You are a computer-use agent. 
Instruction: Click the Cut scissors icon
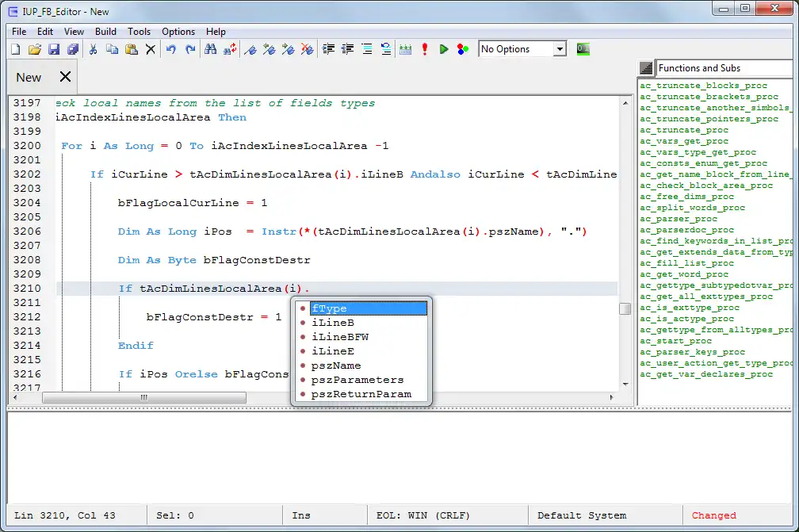pyautogui.click(x=93, y=49)
